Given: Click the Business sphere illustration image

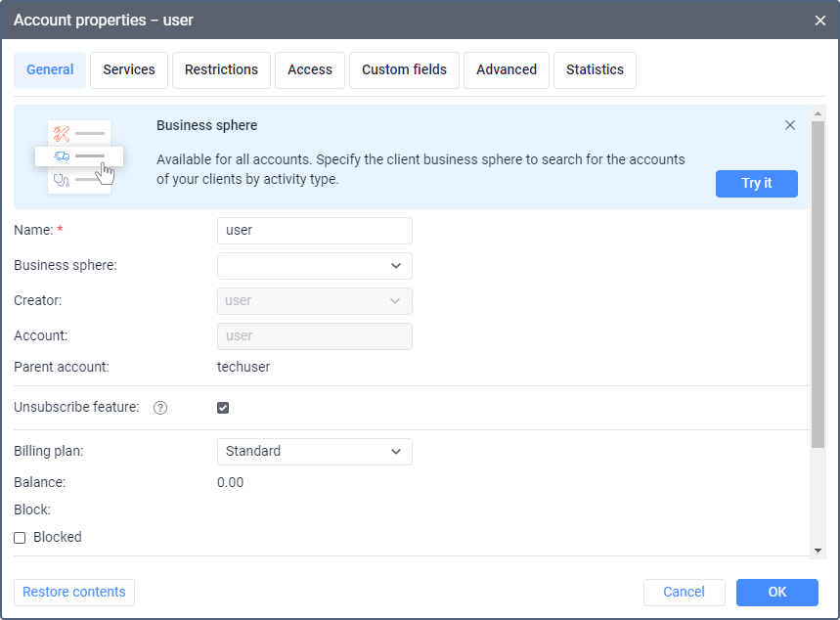Looking at the screenshot, I should point(79,156).
